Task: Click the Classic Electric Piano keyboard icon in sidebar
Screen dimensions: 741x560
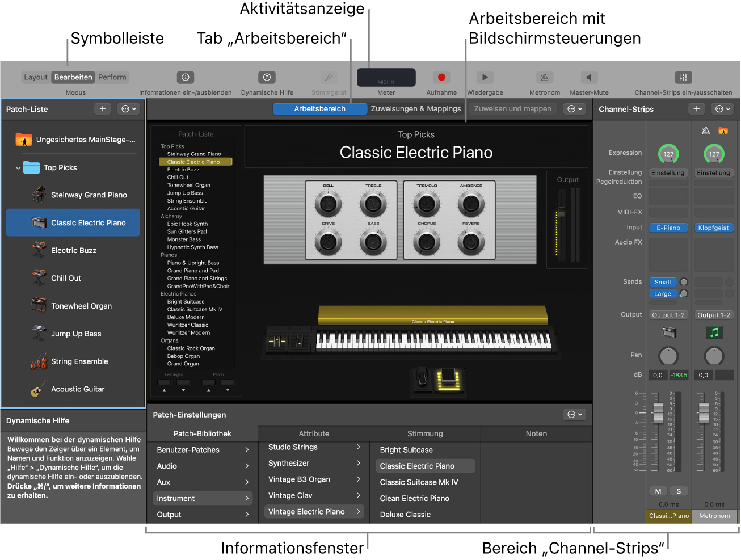Action: [x=39, y=222]
